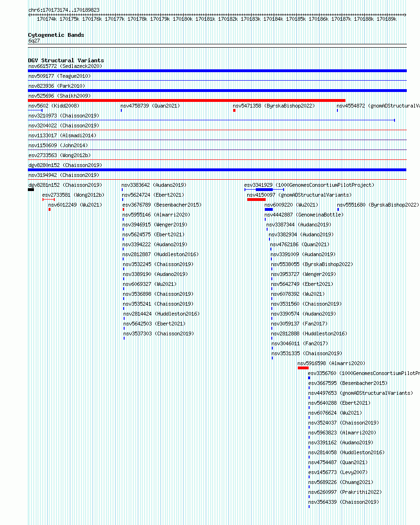Open nsv3531335 (Chaisson2019) entry

(x=307, y=354)
